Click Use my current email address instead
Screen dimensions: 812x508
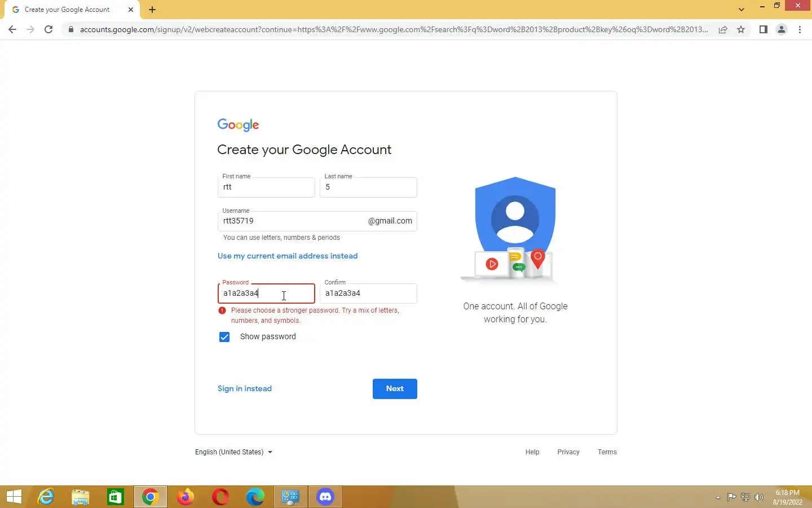pyautogui.click(x=288, y=256)
